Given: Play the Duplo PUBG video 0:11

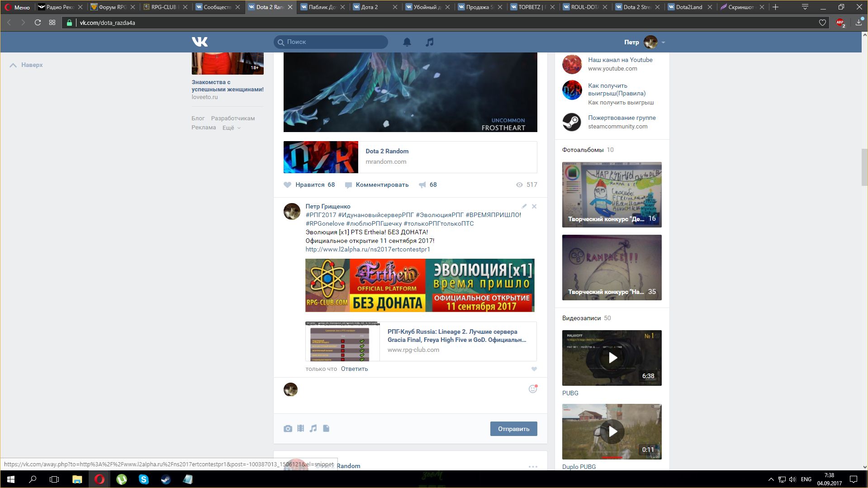Looking at the screenshot, I should [612, 431].
